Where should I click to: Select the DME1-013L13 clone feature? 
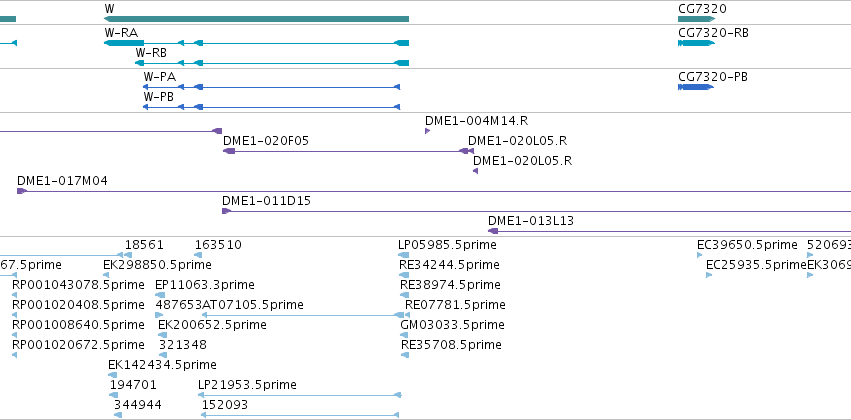[669, 231]
